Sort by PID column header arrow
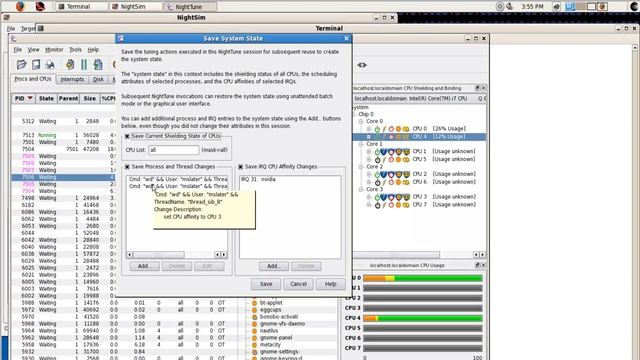This screenshot has width=640, height=360. point(30,98)
